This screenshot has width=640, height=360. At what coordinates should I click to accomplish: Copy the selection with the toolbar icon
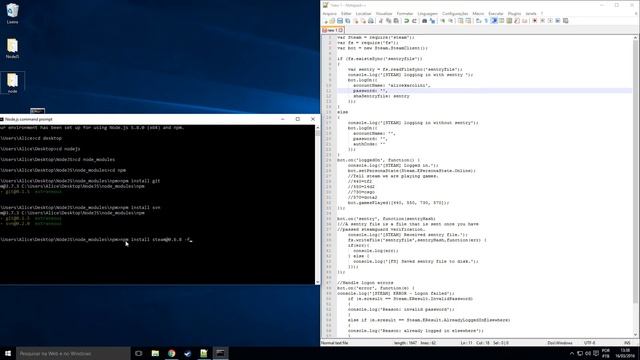point(389,20)
